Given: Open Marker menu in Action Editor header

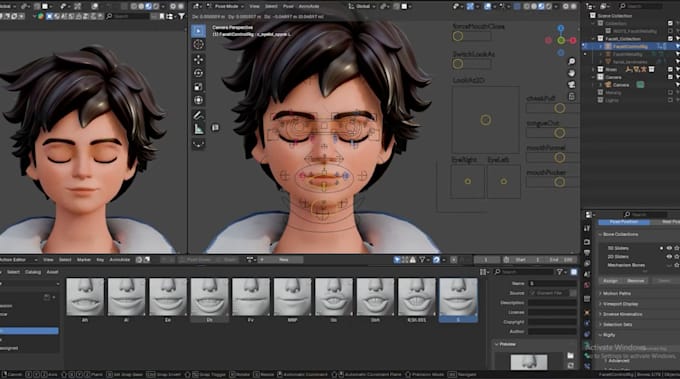Looking at the screenshot, I should pos(84,260).
